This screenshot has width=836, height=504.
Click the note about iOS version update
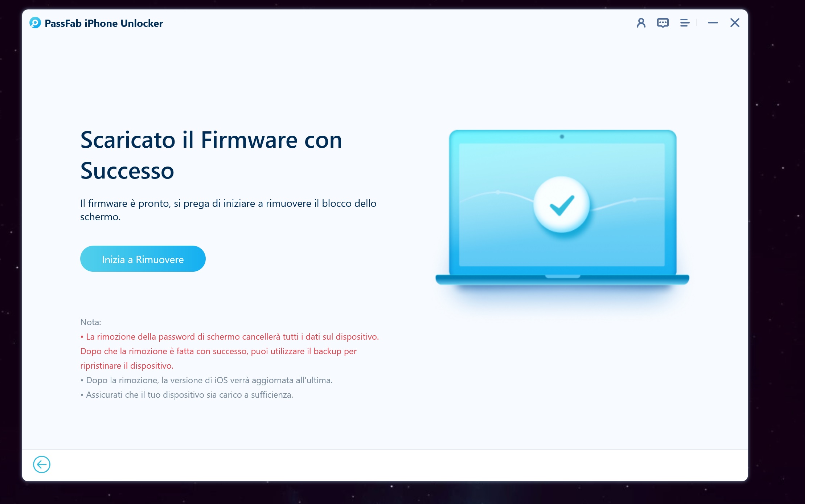[206, 380]
